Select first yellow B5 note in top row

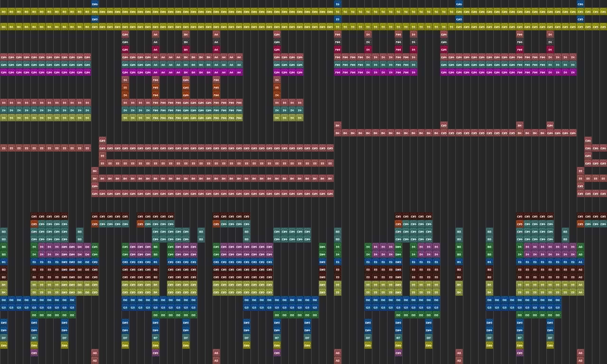point(4,11)
